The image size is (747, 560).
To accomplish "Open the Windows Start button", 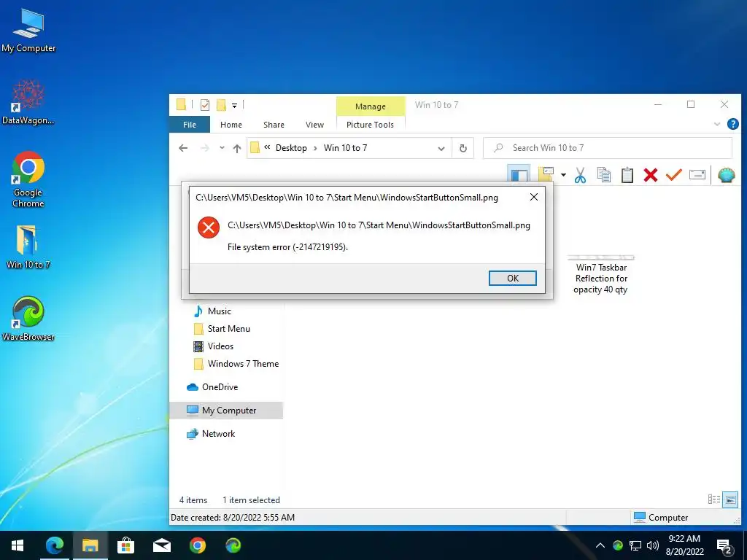I will click(x=18, y=545).
